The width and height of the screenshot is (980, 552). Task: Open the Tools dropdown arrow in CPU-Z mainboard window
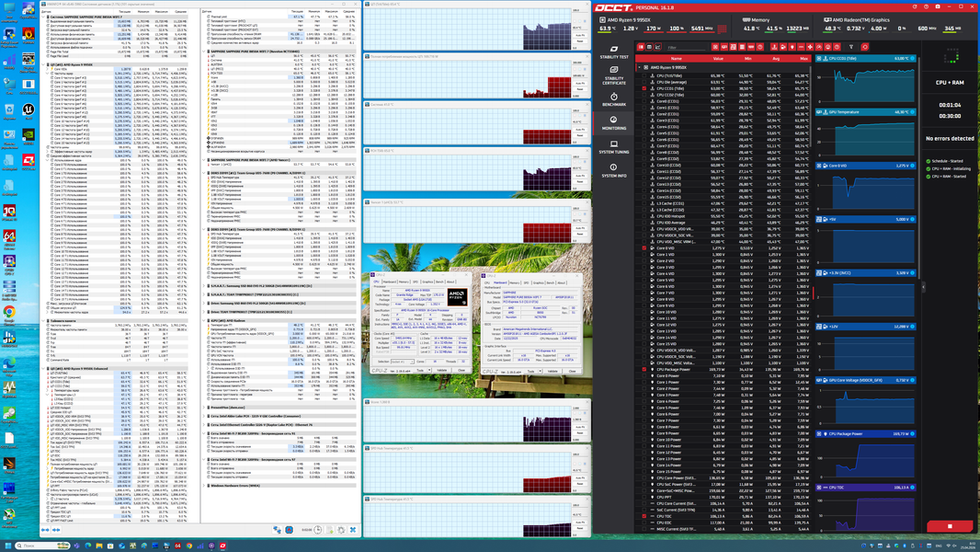pyautogui.click(x=540, y=372)
